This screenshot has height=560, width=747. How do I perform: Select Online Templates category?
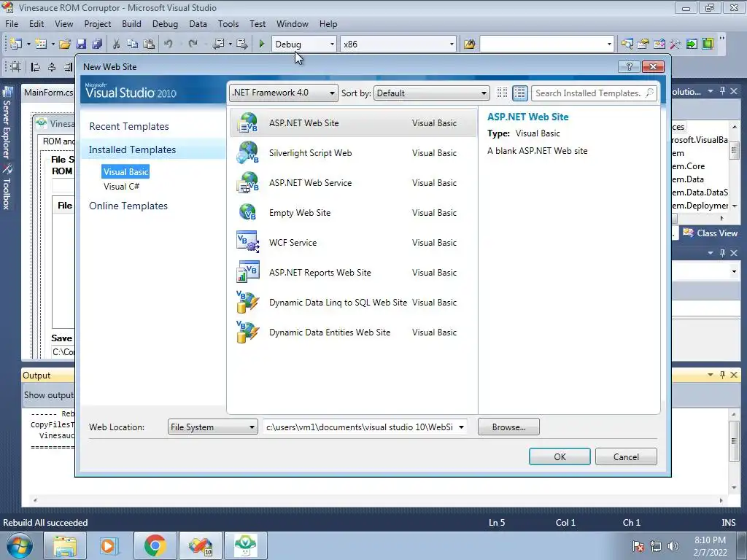pyautogui.click(x=128, y=206)
